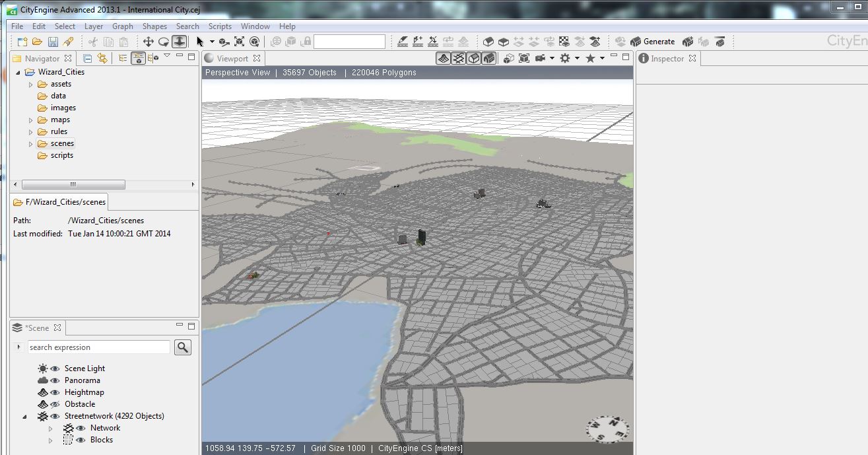Open the Shapes menu
This screenshot has height=455, width=868.
(154, 26)
